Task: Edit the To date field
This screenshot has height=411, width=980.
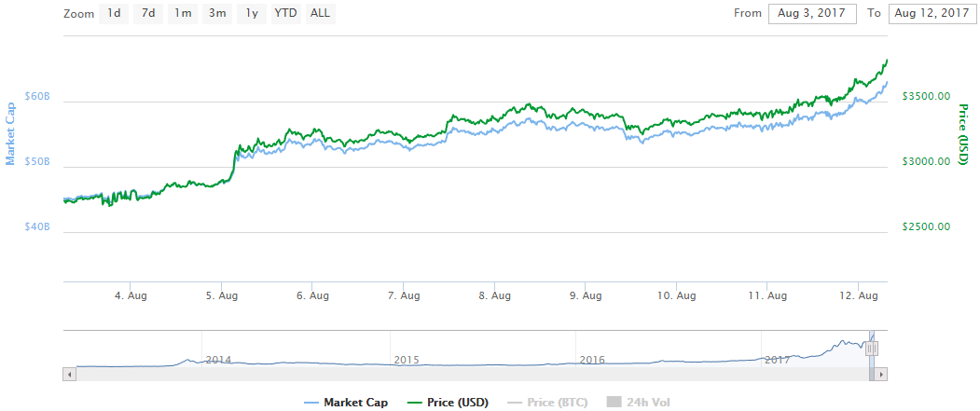Action: [x=932, y=13]
